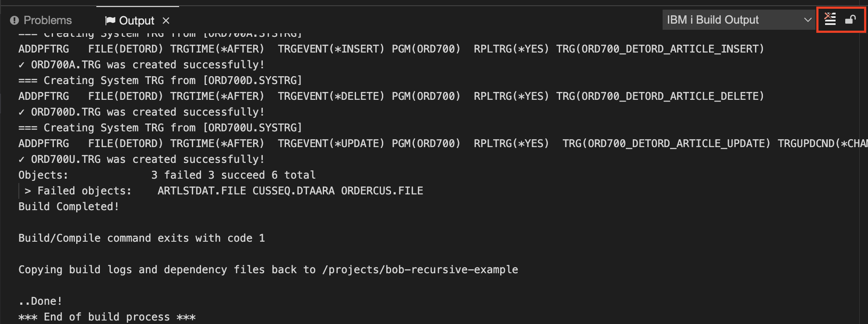Click the failed object ARTLSTDAT.FILE in the log
The width and height of the screenshot is (868, 324).
202,190
